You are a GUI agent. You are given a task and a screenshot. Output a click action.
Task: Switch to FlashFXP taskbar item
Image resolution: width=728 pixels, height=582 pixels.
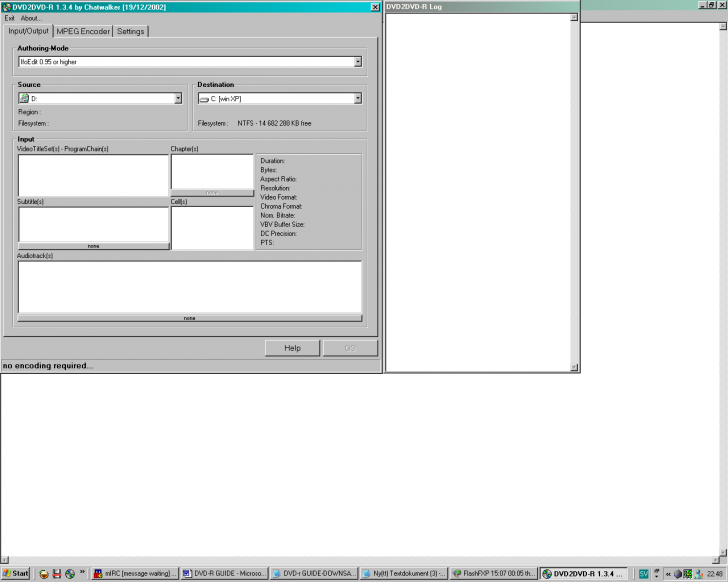pyautogui.click(x=494, y=574)
